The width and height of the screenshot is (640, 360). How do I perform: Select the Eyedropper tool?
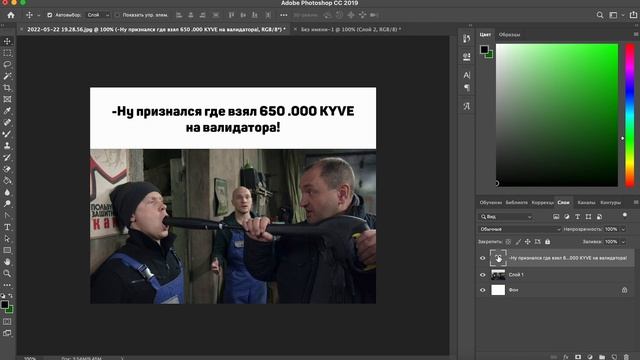coord(7,111)
